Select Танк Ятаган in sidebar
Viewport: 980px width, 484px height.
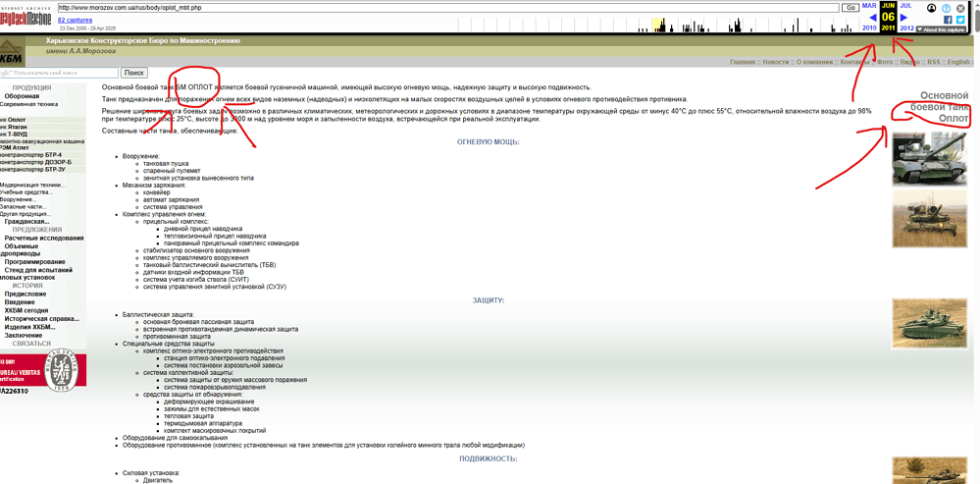click(15, 127)
